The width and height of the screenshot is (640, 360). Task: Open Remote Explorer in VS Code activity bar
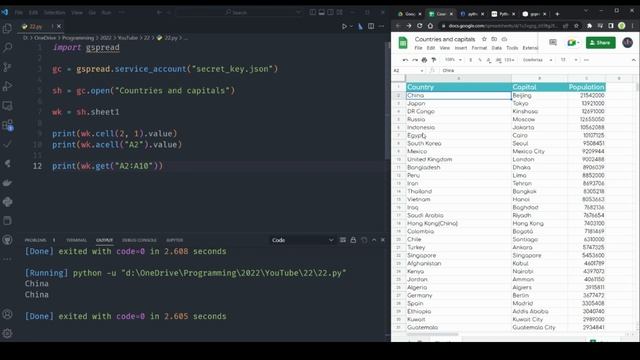tap(7, 106)
